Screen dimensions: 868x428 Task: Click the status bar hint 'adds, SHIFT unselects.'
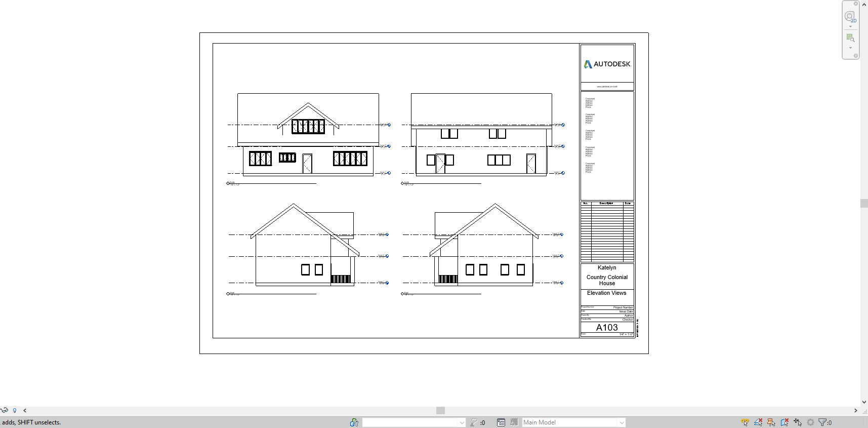click(x=31, y=422)
